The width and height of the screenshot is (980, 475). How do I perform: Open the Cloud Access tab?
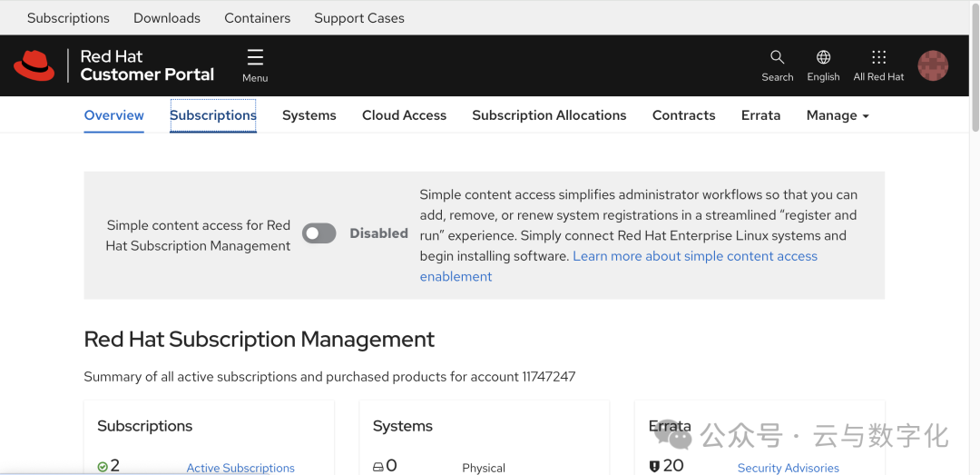pos(404,115)
